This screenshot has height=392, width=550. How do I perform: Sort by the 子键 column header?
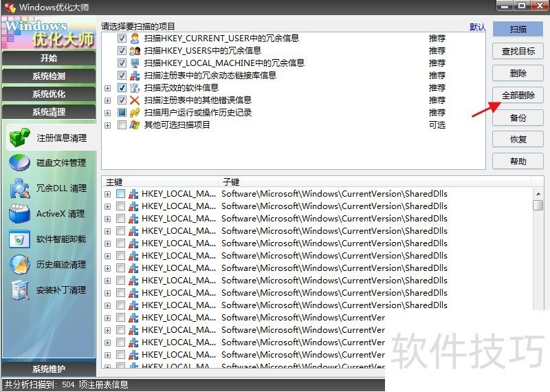(375, 182)
